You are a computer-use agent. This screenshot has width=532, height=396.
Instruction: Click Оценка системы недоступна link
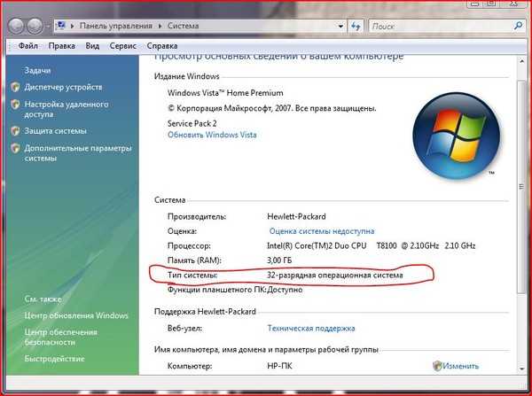tap(322, 231)
